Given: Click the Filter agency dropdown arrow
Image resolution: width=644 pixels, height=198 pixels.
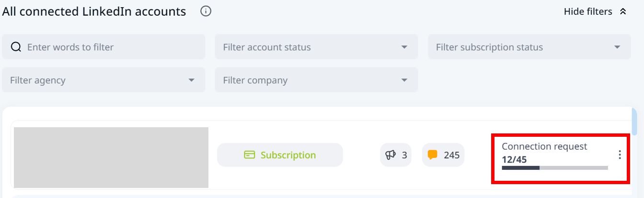Looking at the screenshot, I should [192, 80].
